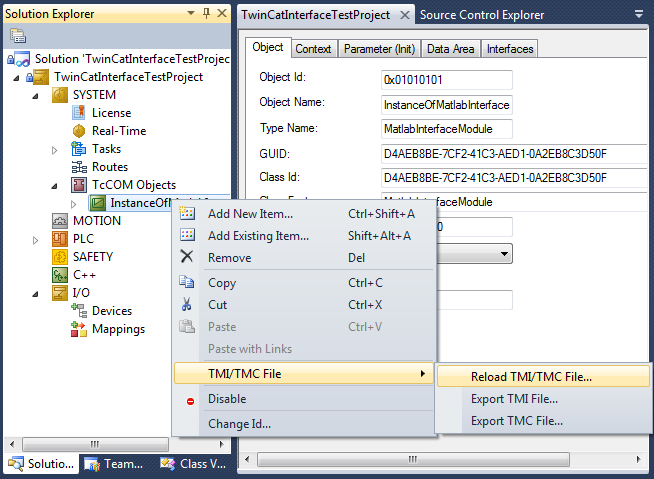654x479 pixels.
Task: Click the Tasks node icon
Action: (78, 149)
